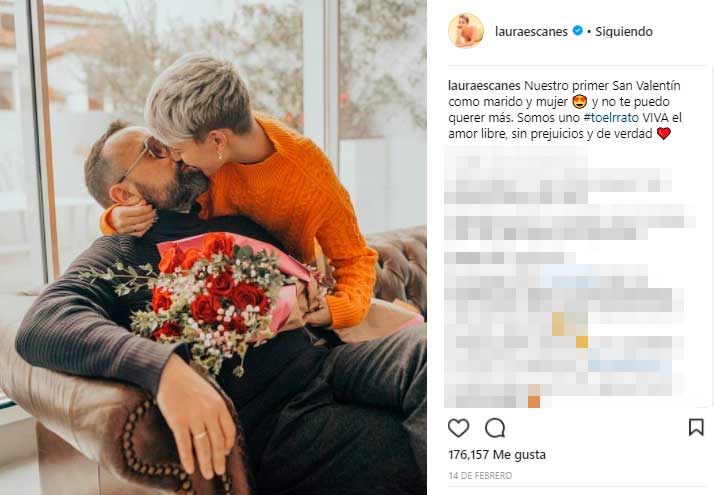Screen dimensions: 714x495
Task: Open the lauraescanes profile avatar
Action: [x=465, y=31]
